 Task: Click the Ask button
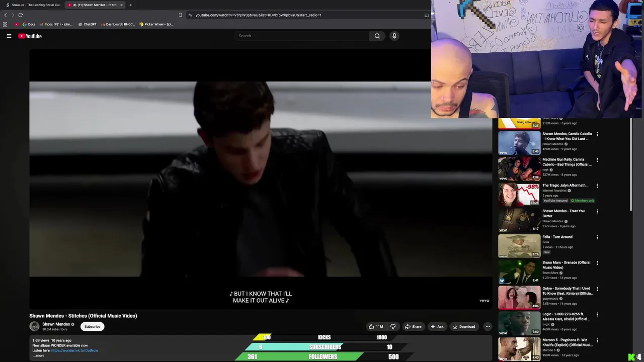click(x=437, y=326)
